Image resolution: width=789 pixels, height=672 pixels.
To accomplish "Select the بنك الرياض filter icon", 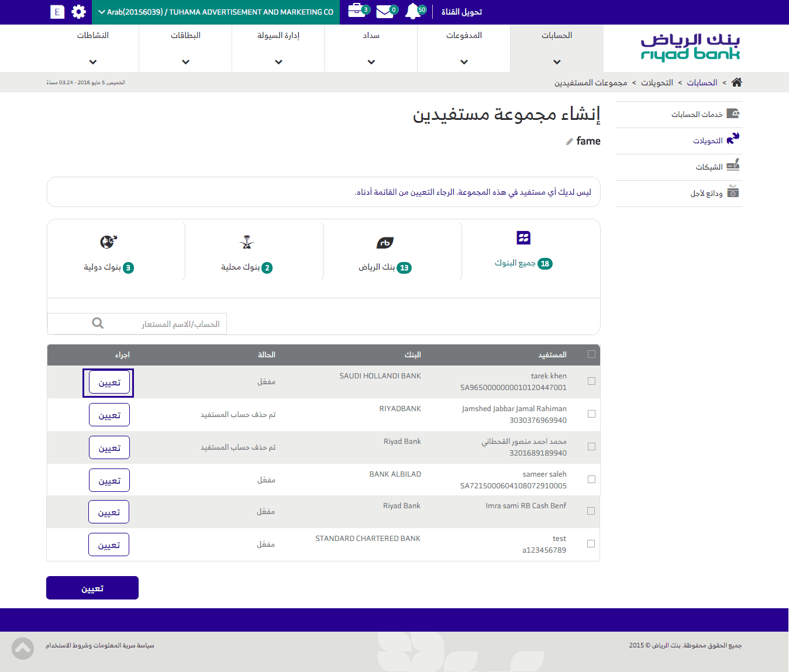I will 385,242.
